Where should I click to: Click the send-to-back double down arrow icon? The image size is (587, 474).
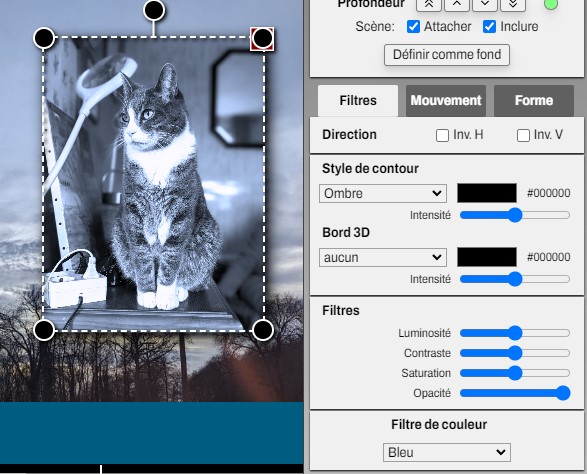coord(513,4)
